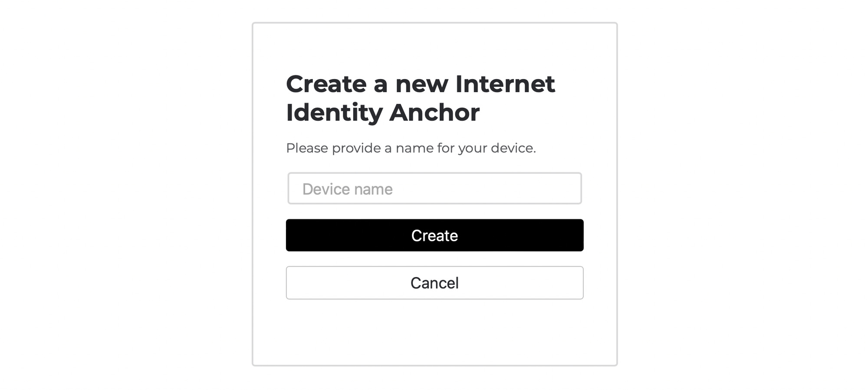The height and width of the screenshot is (390, 868).
Task: Click the 'Create' label text in the black button
Action: pos(434,235)
